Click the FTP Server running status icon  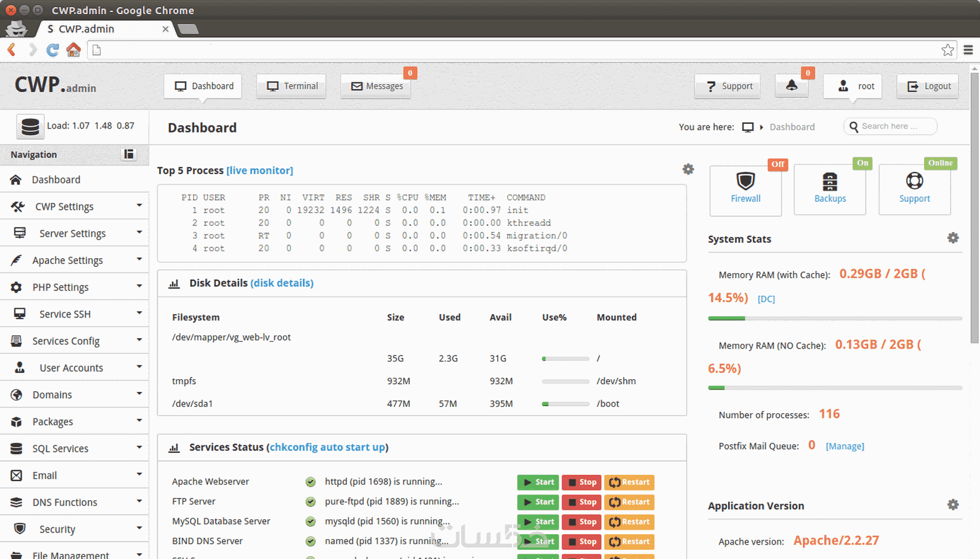pos(310,502)
